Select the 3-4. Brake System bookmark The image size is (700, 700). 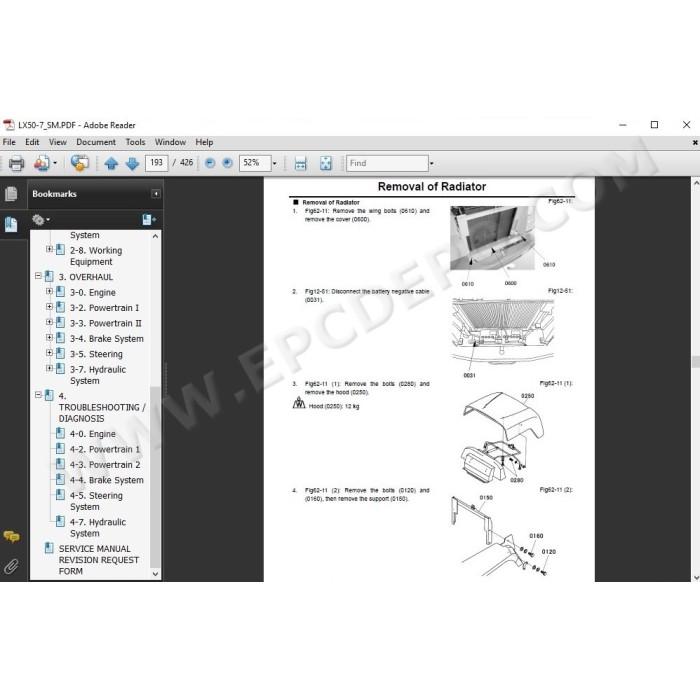(107, 339)
